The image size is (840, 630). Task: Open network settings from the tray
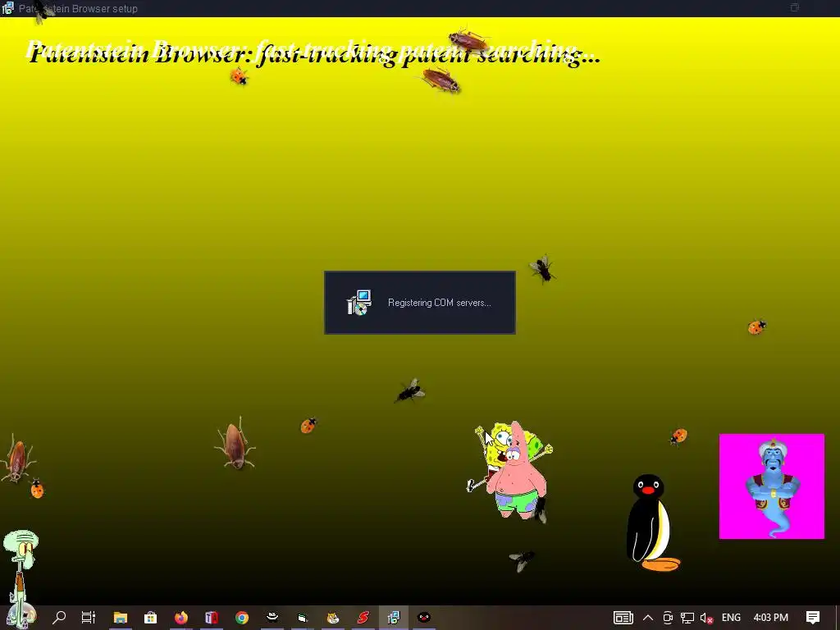coord(687,618)
